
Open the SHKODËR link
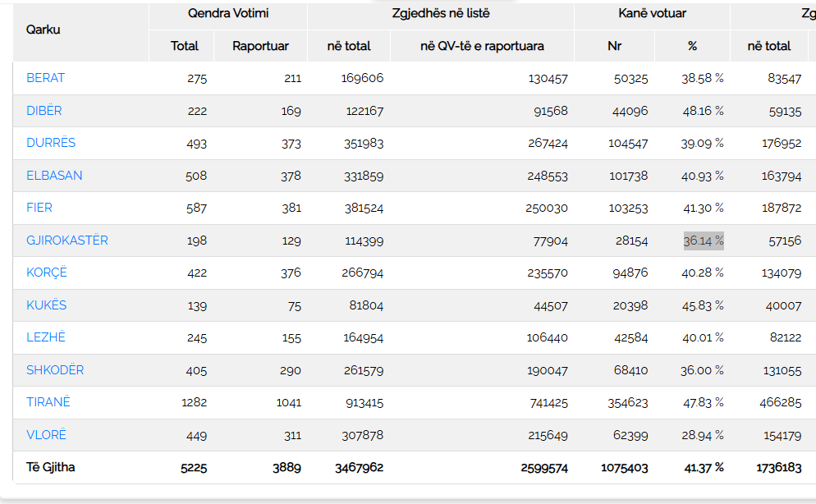pos(55,370)
